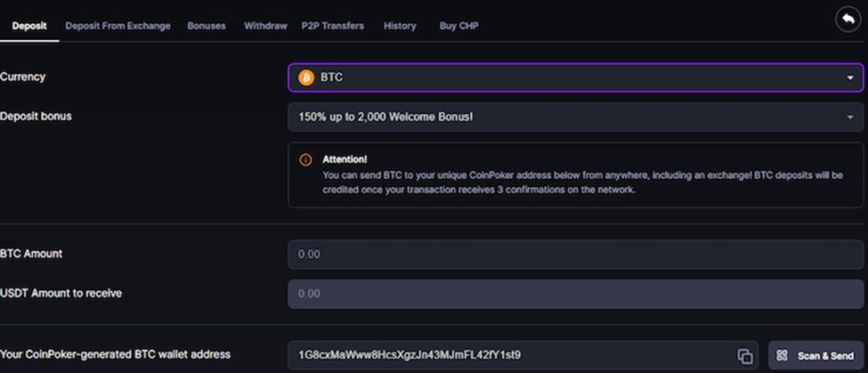Switch to P2P Transfers tab
The image size is (868, 373).
(x=333, y=26)
